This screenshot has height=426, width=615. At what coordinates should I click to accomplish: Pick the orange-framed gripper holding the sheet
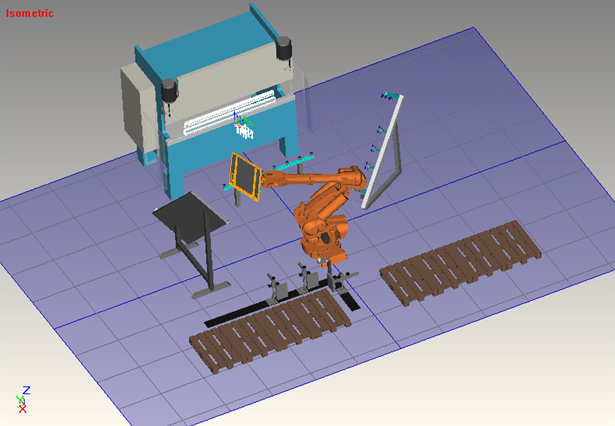[245, 177]
